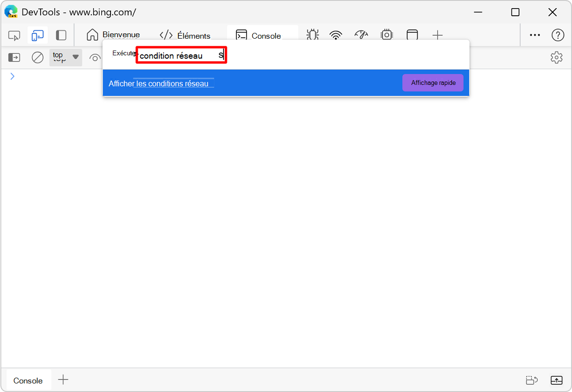Toggle device emulation mode icon
Image resolution: width=572 pixels, height=392 pixels.
tap(38, 35)
